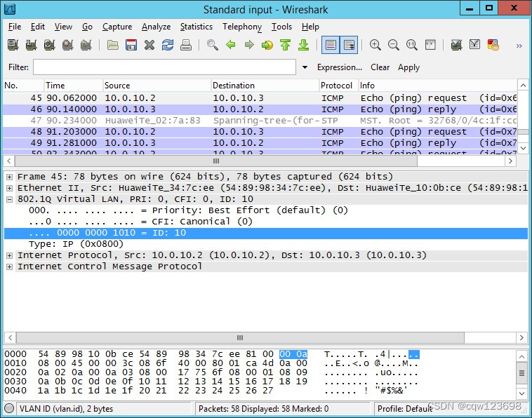Stop the running capture icon

68,45
